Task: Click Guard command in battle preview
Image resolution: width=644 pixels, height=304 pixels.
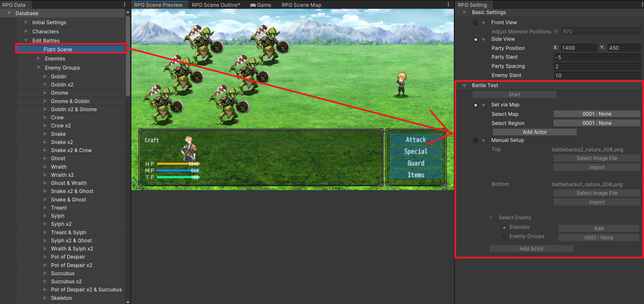Action: click(x=416, y=163)
